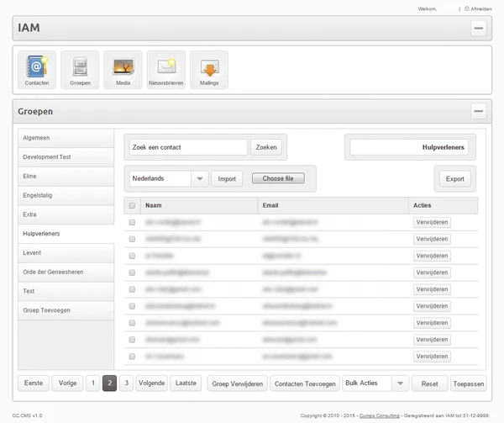Viewport: 504px width, 423px height.
Task: Click the Afmelden logout link
Action: pos(478,9)
